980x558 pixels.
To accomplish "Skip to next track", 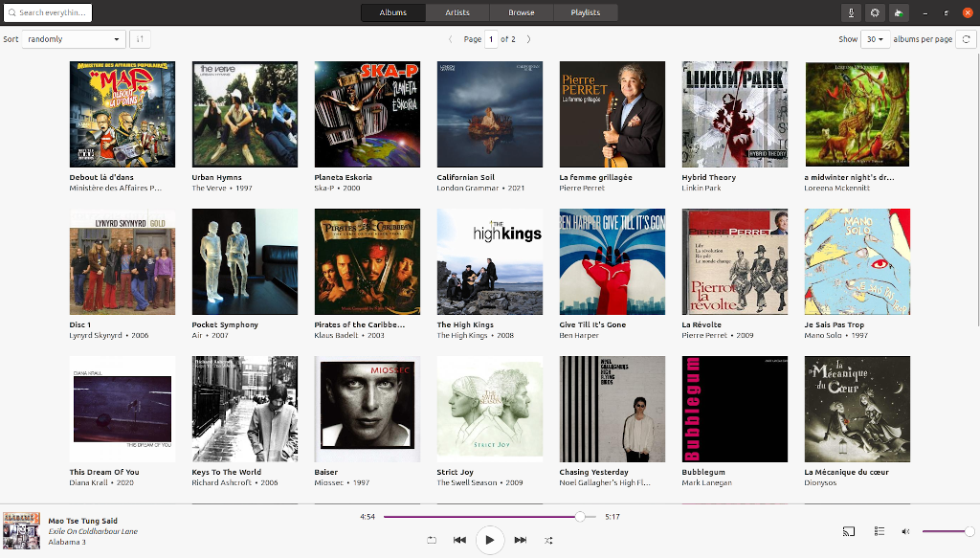I will pos(520,540).
